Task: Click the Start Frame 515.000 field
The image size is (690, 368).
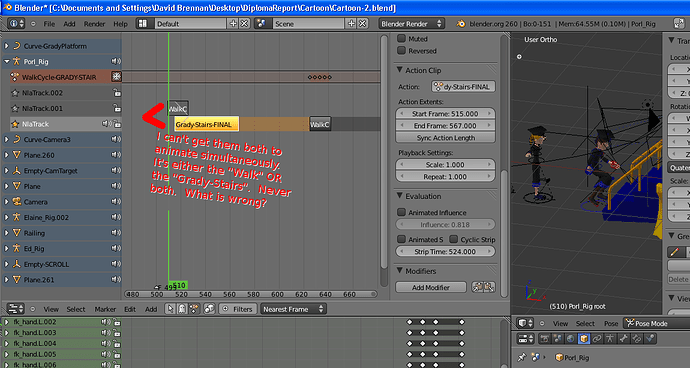Action: coord(445,114)
